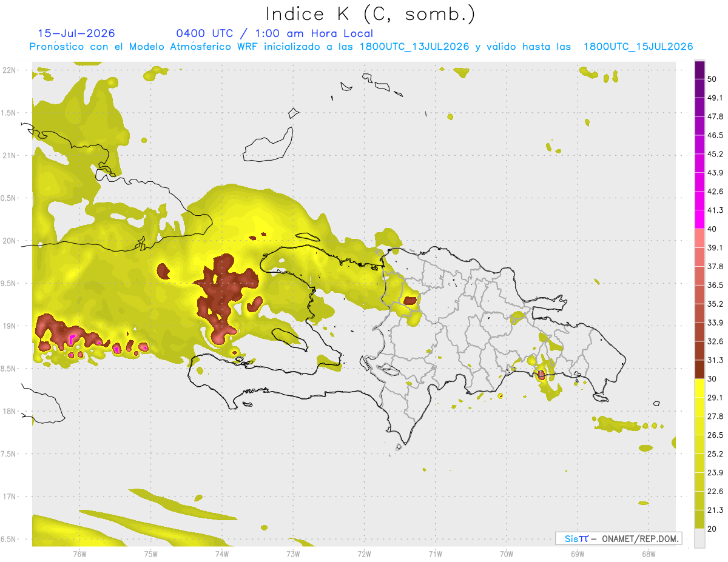Image resolution: width=728 pixels, height=562 pixels.
Task: Click the 20N latitude label
Action: point(9,241)
